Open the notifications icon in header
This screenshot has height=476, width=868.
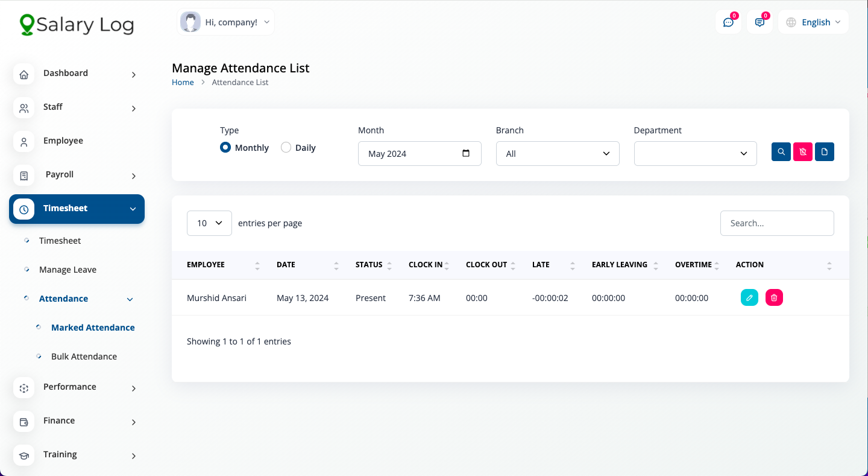759,22
